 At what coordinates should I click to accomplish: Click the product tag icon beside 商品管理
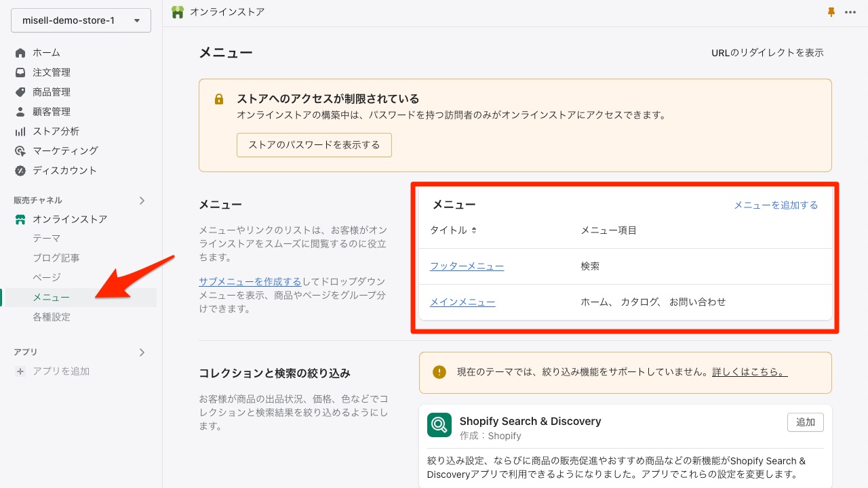20,92
